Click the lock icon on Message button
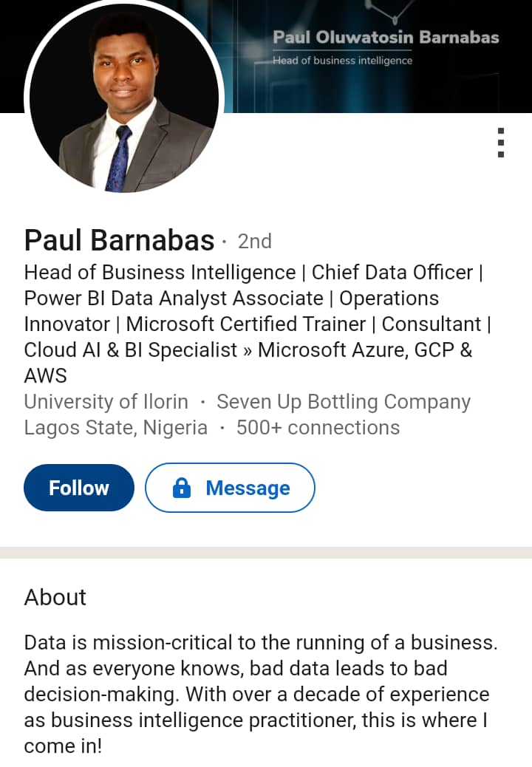The image size is (532, 767). [182, 488]
